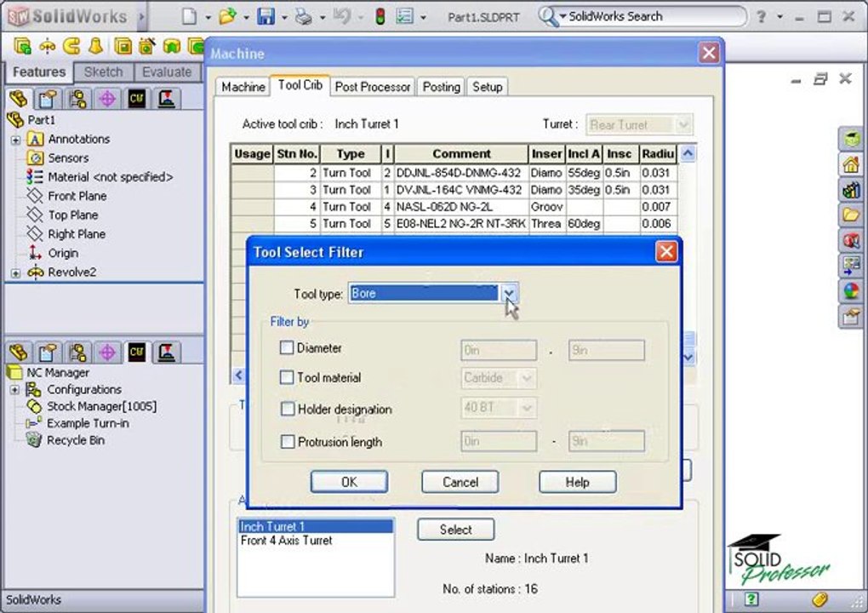Click the Appearances color ball icon in task pane
Viewport: 868px width, 613px height.
(x=851, y=290)
